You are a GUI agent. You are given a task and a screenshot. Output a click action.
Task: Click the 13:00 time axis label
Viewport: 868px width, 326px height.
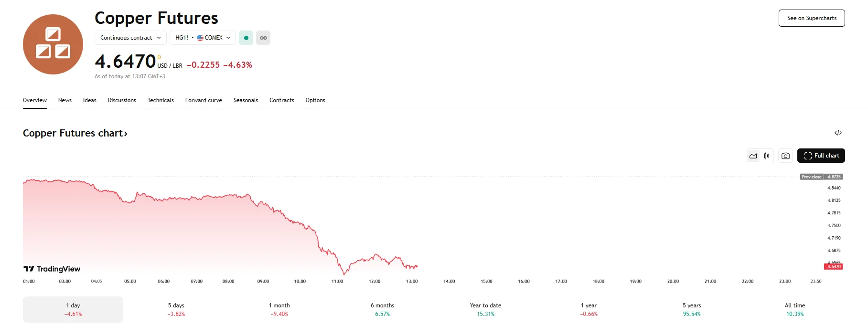[412, 281]
